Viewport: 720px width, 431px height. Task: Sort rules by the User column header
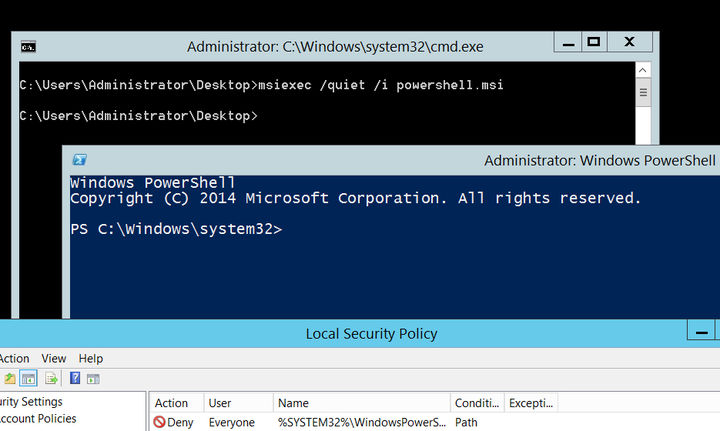(x=219, y=403)
